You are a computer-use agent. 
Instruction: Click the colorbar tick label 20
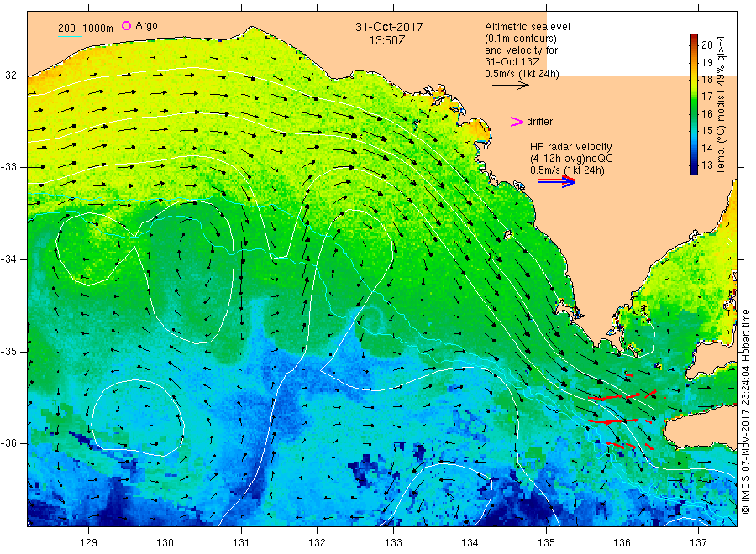(706, 44)
